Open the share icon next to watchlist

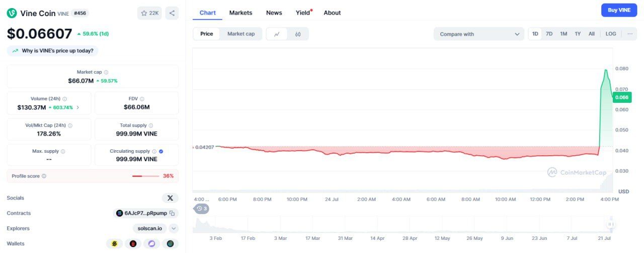pyautogui.click(x=172, y=13)
